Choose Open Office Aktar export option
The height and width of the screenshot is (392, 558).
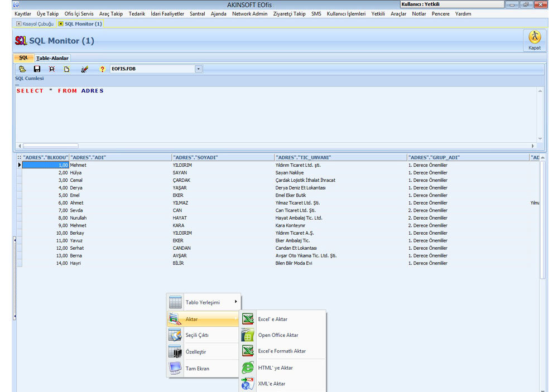[x=283, y=335]
